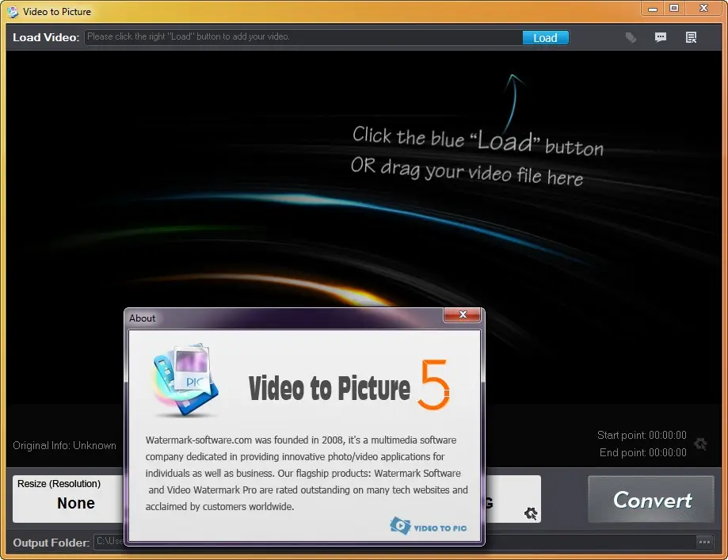Click the list menu icon in toolbar
Viewport: 728px width, 560px height.
click(691, 37)
